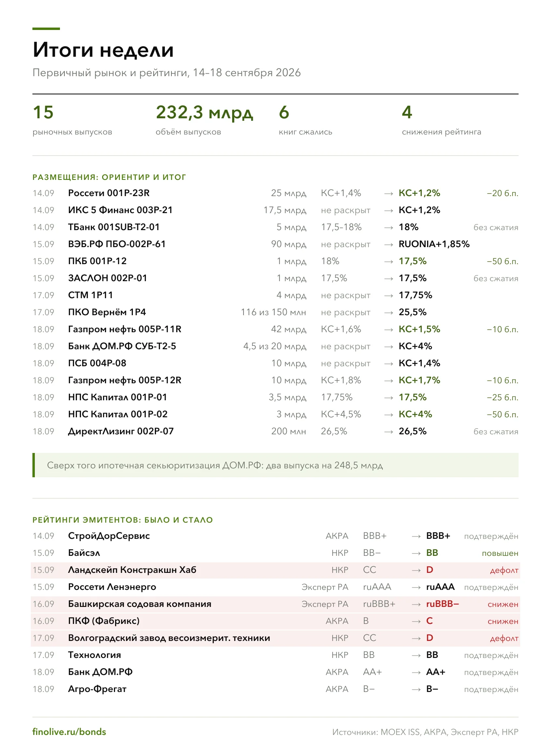Screen dimensions: 551x756
Task: Click the "ПСБ 004P-08" bond name
Action: pos(97,363)
